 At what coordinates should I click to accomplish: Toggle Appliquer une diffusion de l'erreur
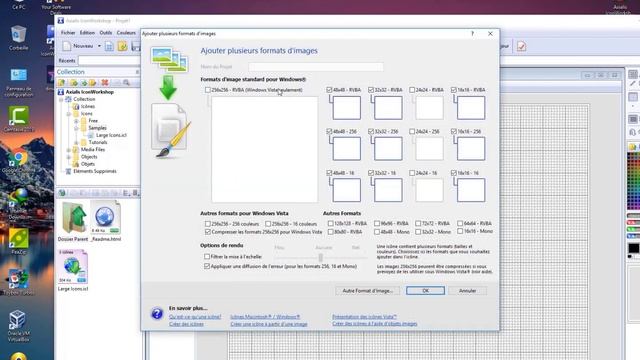tap(207, 266)
